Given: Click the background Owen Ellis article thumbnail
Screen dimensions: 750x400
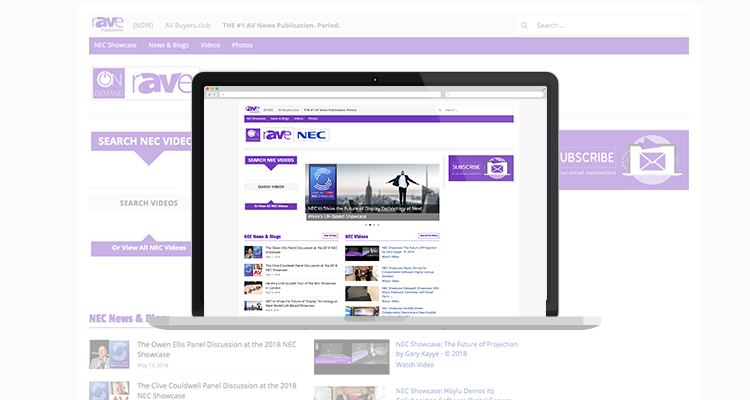Looking at the screenshot, I should pos(110,355).
